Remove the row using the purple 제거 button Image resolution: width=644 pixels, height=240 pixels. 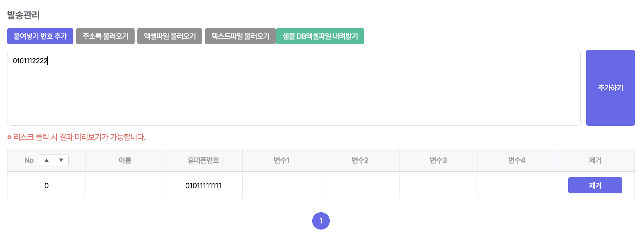(595, 185)
